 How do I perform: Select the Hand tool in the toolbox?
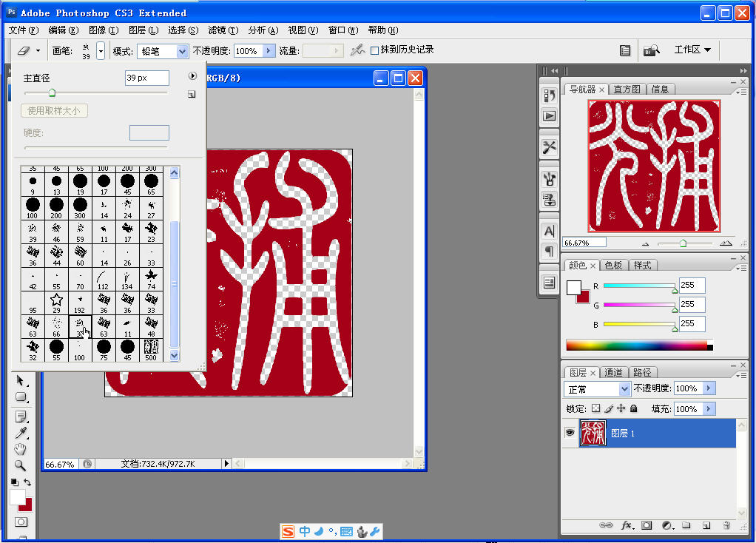[20, 448]
